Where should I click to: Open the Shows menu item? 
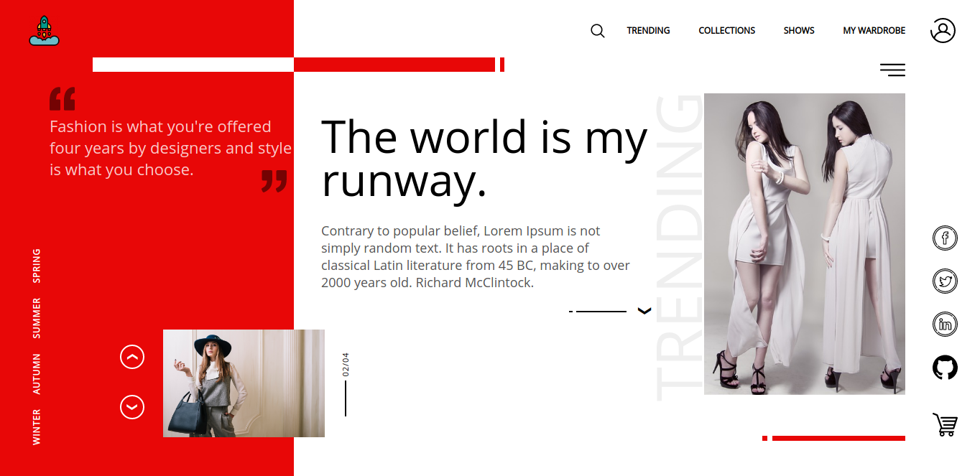pyautogui.click(x=799, y=31)
